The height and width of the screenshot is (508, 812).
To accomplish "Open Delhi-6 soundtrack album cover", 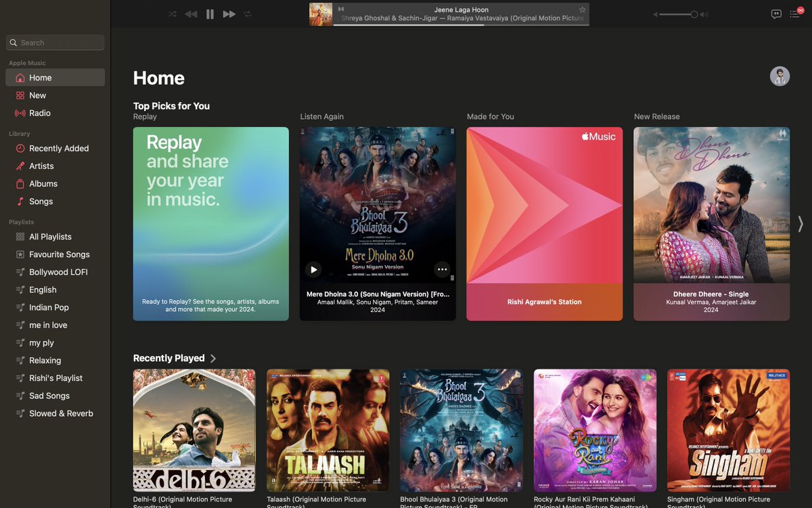I will point(194,430).
